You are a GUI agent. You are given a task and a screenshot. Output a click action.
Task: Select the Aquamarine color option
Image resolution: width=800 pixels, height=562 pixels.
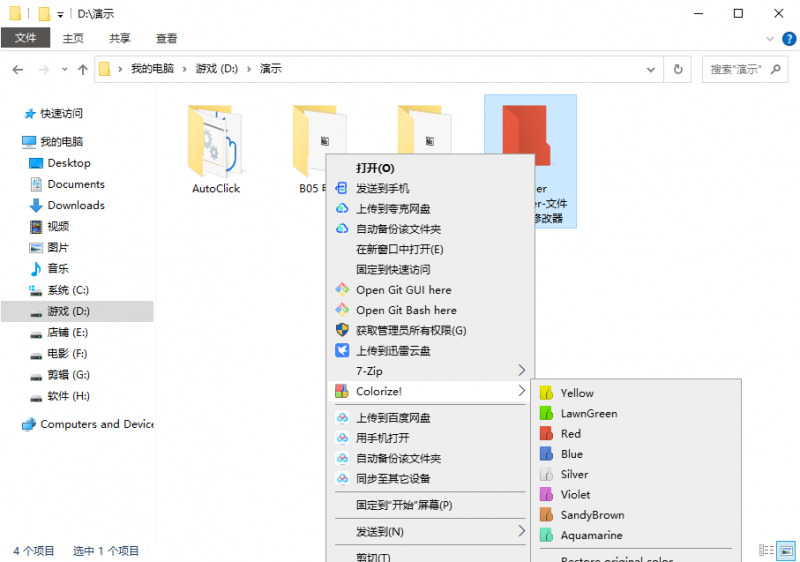[636, 535]
